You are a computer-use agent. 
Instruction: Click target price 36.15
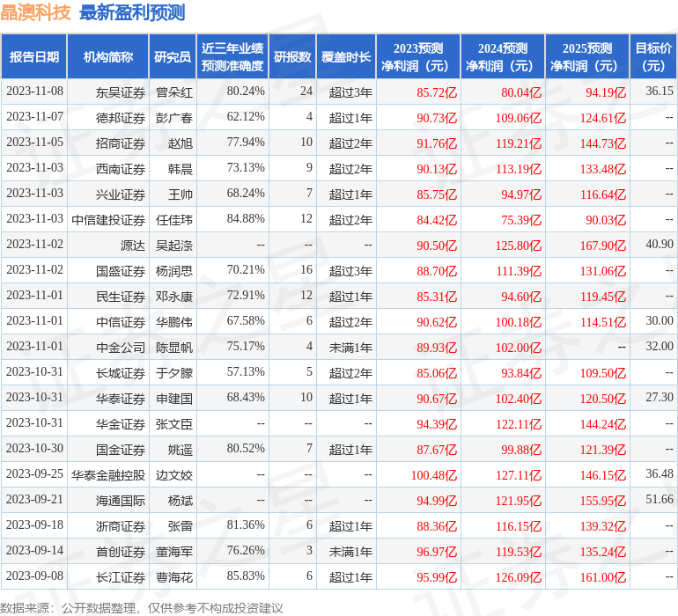pyautogui.click(x=660, y=91)
